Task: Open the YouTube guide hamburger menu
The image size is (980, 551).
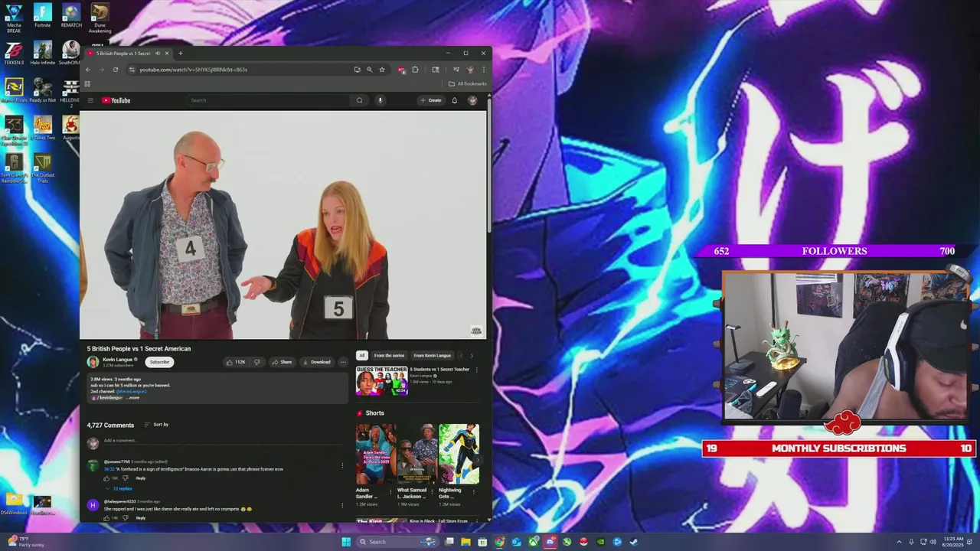Action: [x=90, y=100]
